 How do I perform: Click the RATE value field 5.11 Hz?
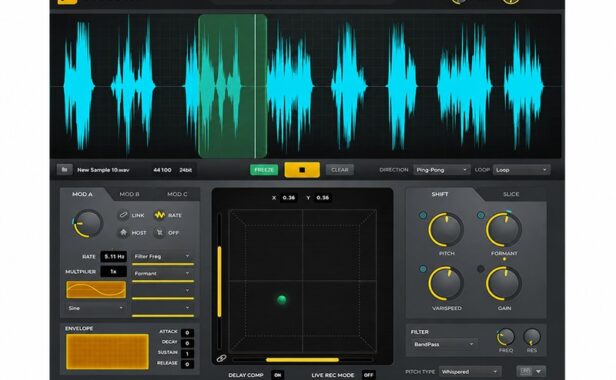114,257
